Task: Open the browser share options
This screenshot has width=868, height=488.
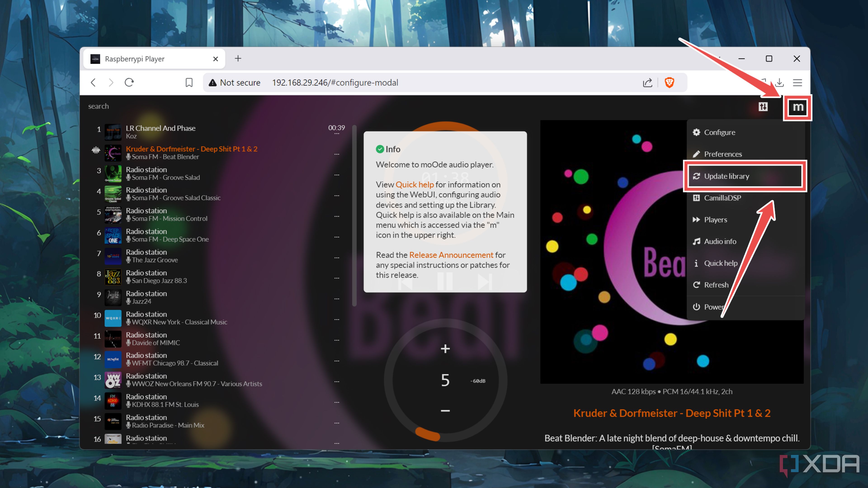Action: [x=648, y=82]
